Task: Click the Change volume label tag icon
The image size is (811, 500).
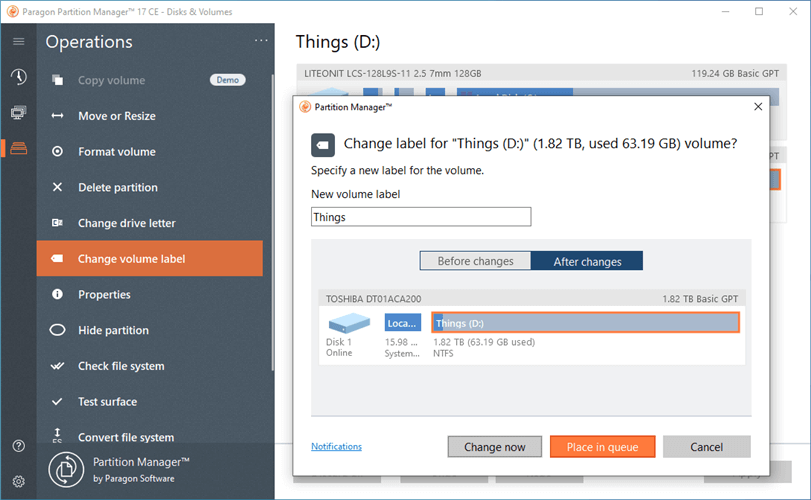Action: click(57, 258)
